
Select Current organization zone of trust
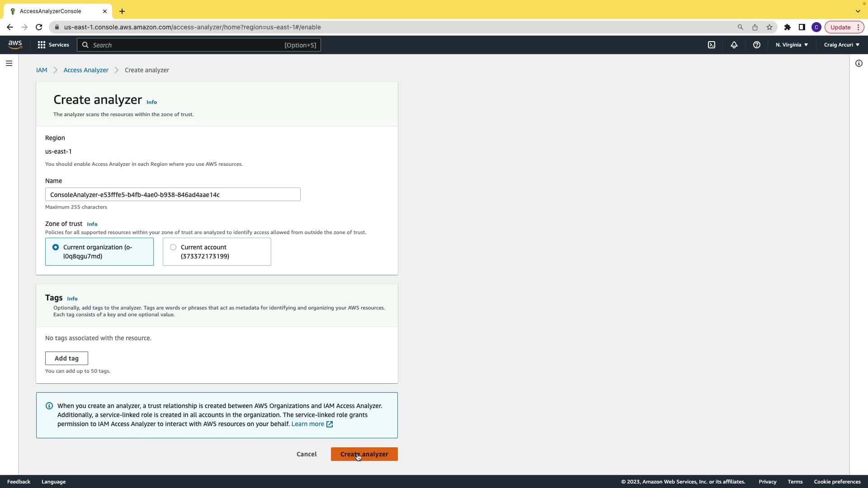pyautogui.click(x=56, y=247)
